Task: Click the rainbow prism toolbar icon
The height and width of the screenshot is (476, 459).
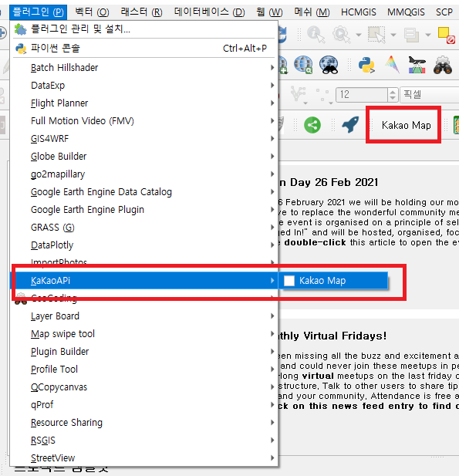Action: [392, 65]
